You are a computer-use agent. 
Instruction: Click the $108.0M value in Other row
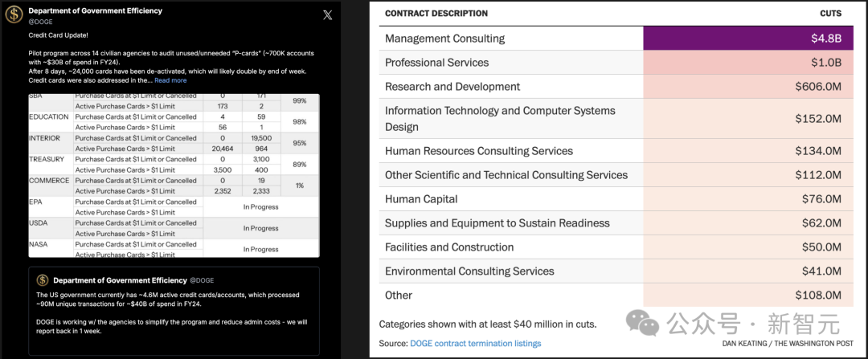tap(818, 296)
